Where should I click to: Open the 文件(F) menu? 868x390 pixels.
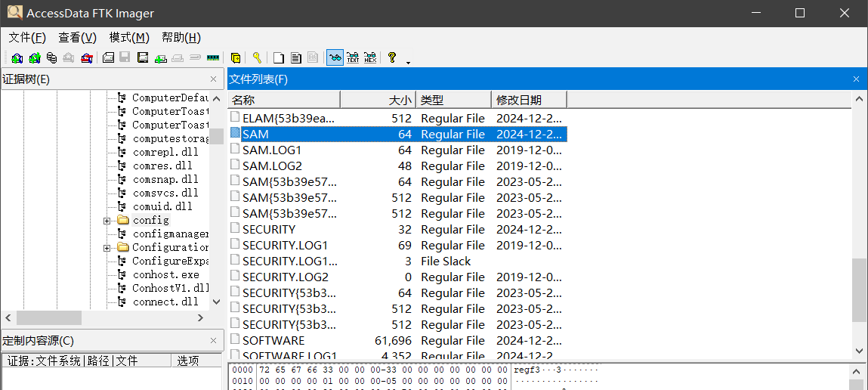click(x=27, y=38)
